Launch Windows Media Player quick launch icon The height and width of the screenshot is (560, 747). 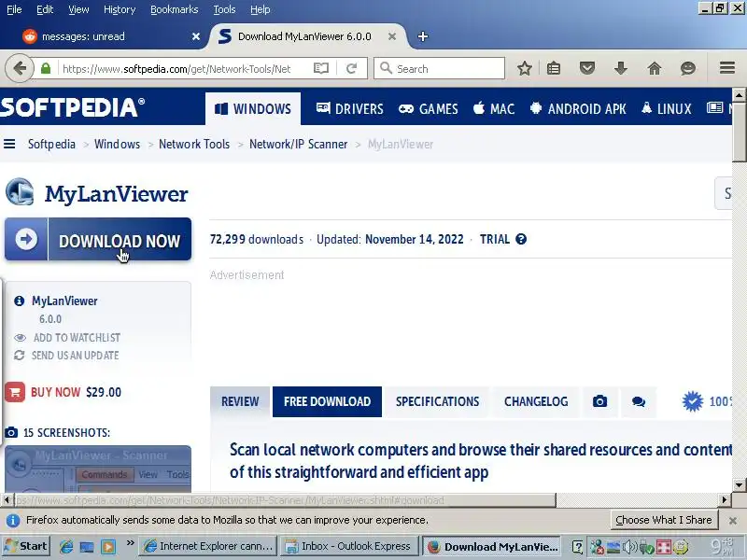(x=108, y=546)
